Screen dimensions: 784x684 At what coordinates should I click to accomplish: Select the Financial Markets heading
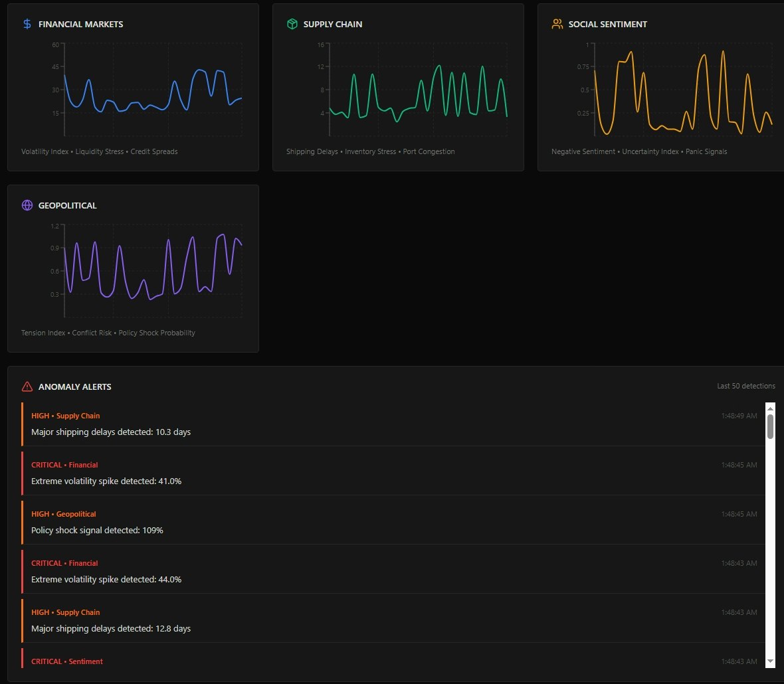(x=80, y=24)
